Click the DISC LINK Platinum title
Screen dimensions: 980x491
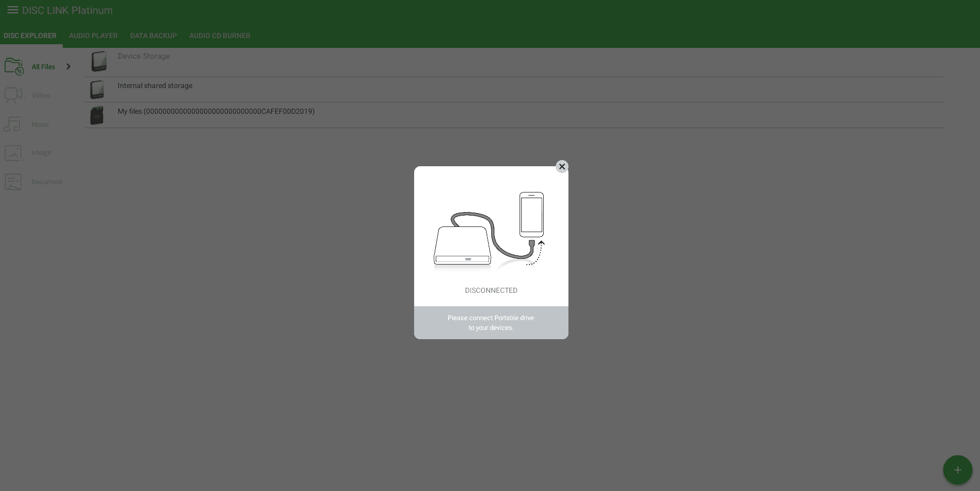67,10
